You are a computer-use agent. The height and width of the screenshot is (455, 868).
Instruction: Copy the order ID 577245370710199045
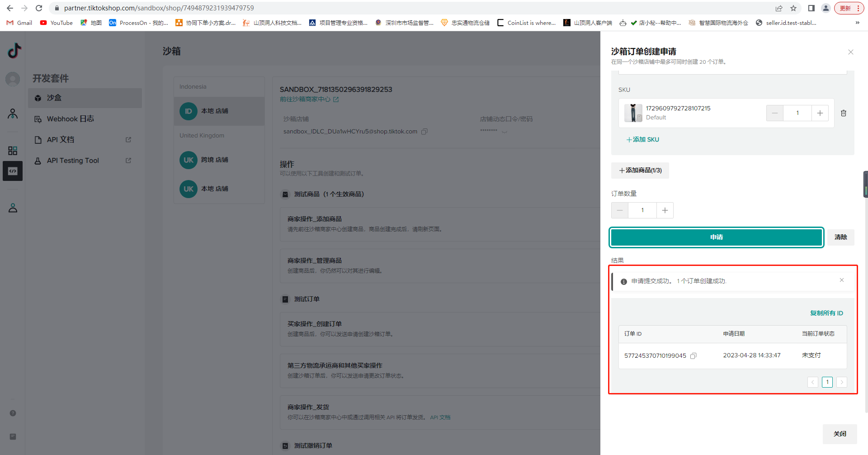pyautogui.click(x=693, y=356)
